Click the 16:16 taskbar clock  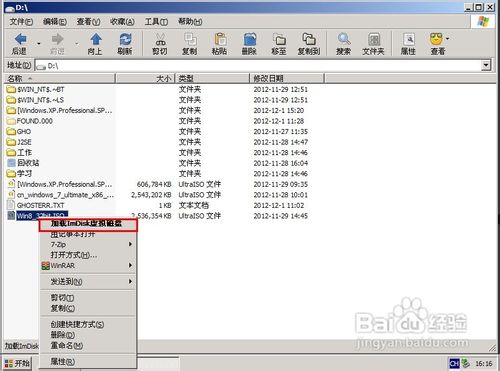(484, 363)
